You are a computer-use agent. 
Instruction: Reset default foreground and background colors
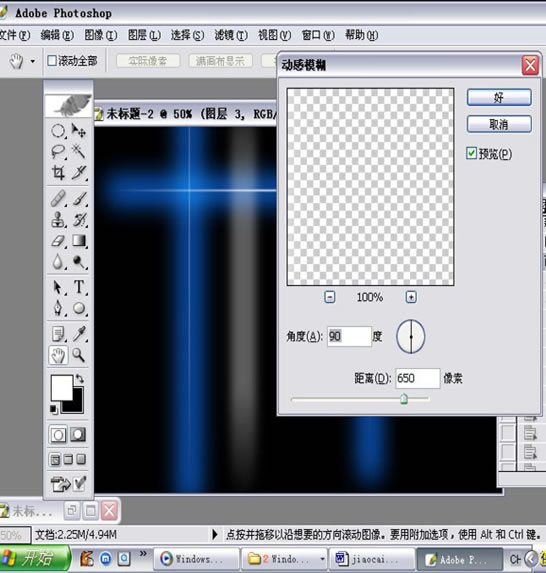pyautogui.click(x=54, y=409)
